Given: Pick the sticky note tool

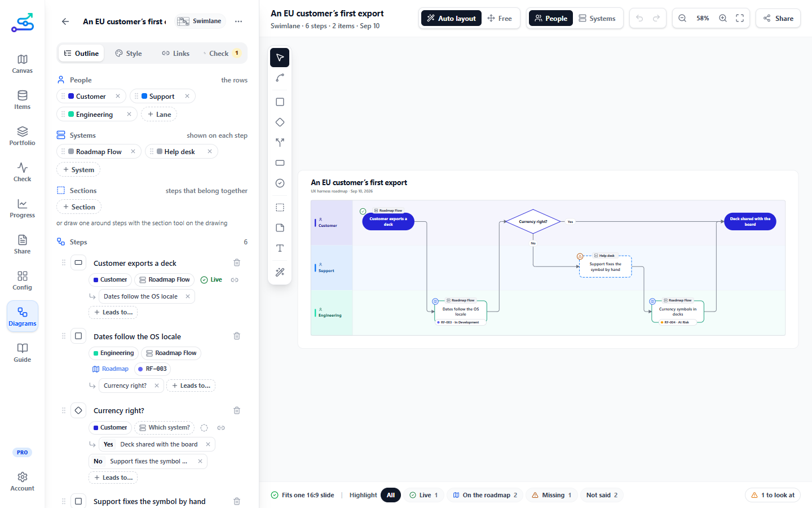Looking at the screenshot, I should pyautogui.click(x=280, y=228).
